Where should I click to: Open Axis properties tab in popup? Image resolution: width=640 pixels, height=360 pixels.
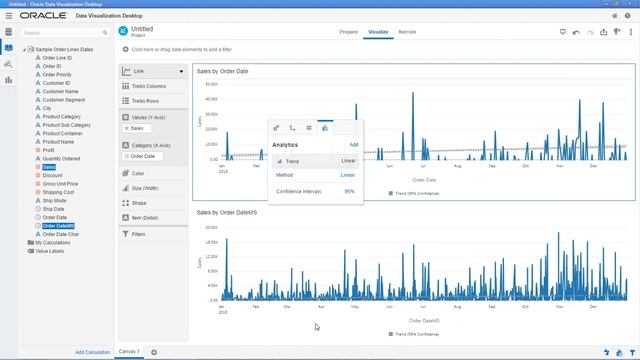point(293,128)
